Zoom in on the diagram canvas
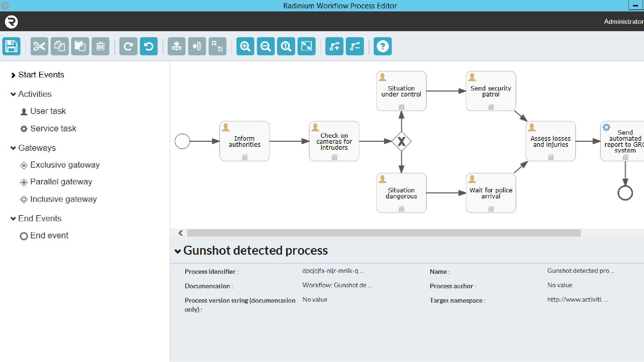Image resolution: width=644 pixels, height=362 pixels. (x=246, y=46)
